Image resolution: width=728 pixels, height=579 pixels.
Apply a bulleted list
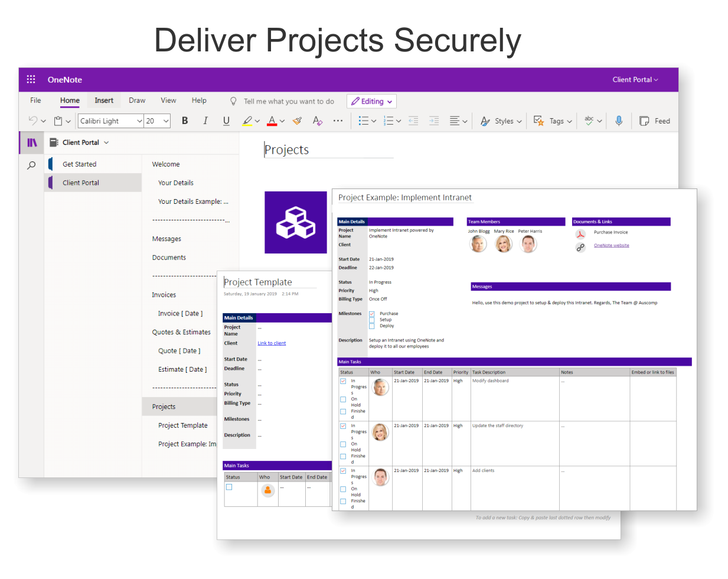[x=364, y=121]
